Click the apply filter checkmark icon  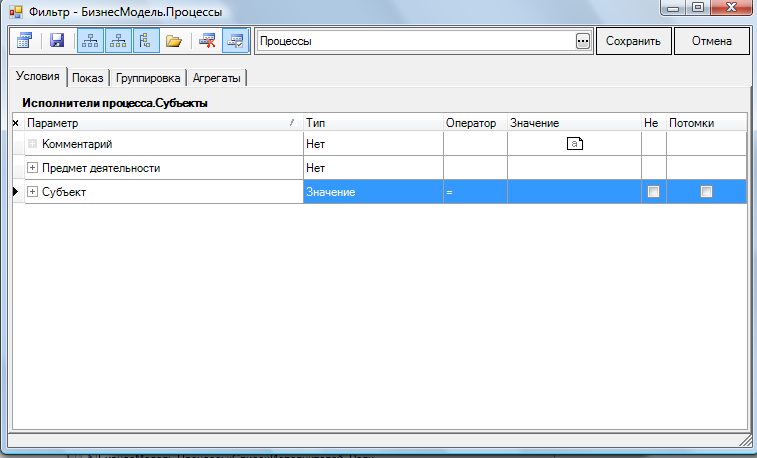pos(236,41)
